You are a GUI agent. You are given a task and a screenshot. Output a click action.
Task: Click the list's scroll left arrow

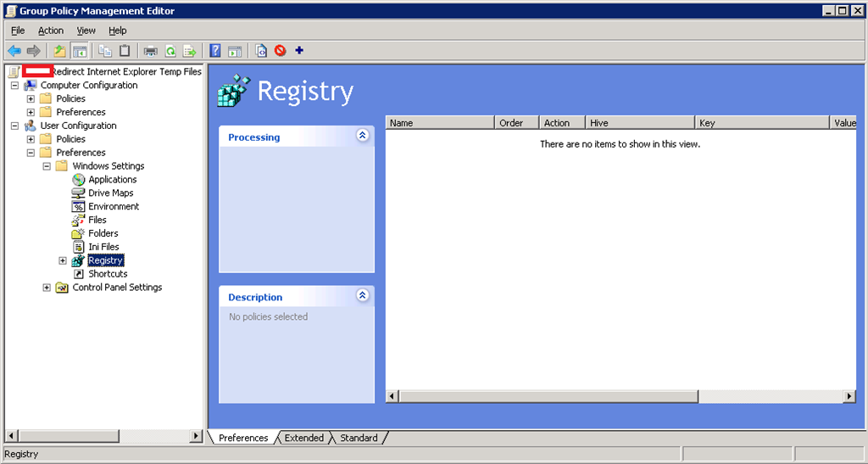[x=392, y=396]
